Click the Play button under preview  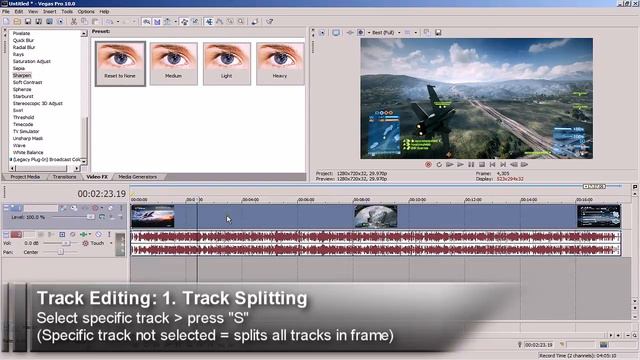click(x=460, y=164)
